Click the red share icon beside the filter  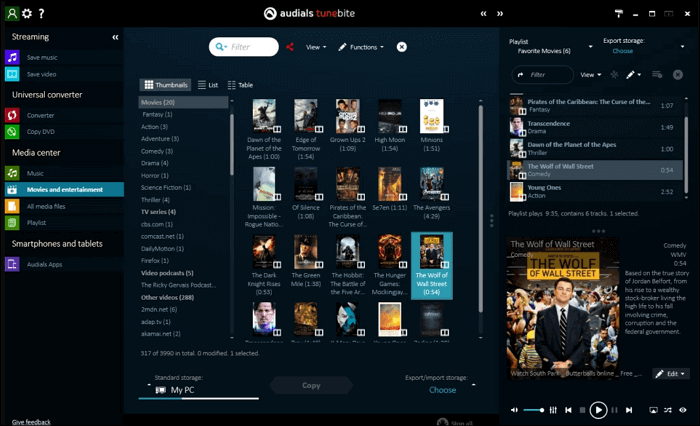290,47
